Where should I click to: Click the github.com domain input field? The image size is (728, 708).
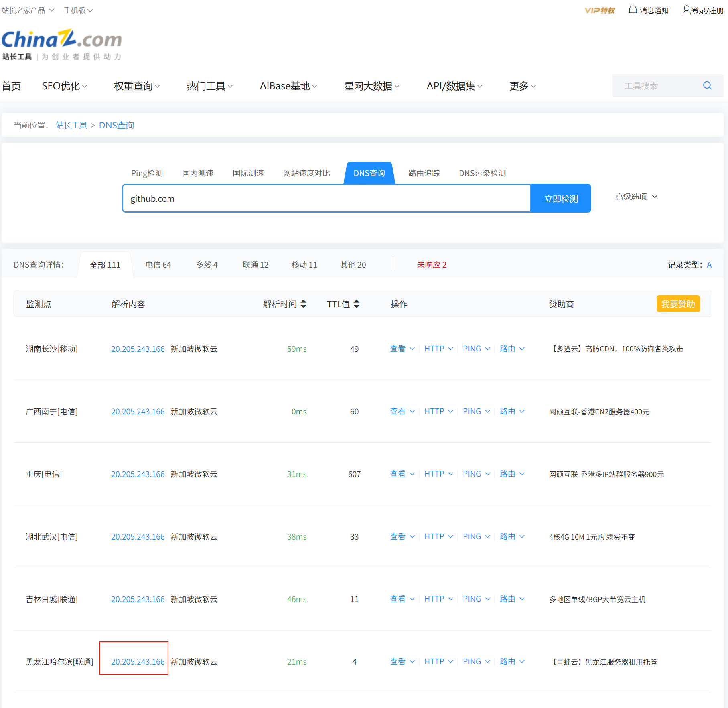coord(326,199)
